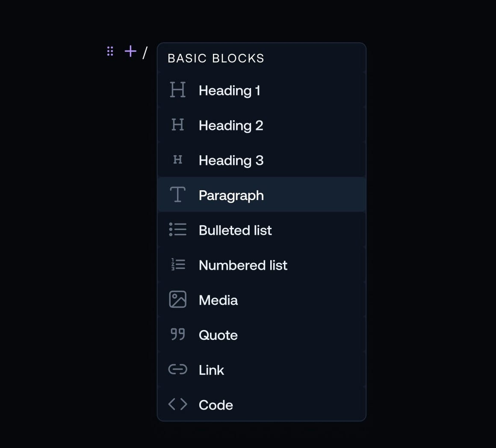Viewport: 496px width, 448px height.
Task: Click the Media image icon
Action: pyautogui.click(x=177, y=300)
